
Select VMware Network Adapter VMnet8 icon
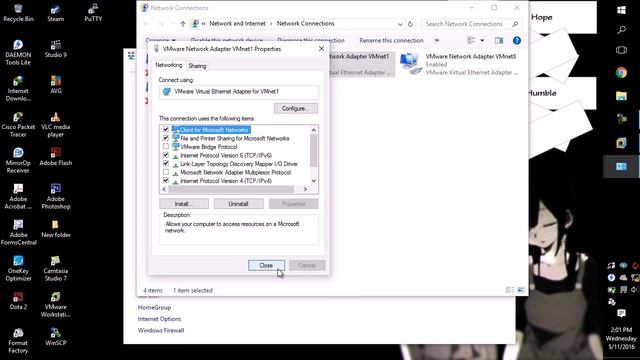point(459,64)
